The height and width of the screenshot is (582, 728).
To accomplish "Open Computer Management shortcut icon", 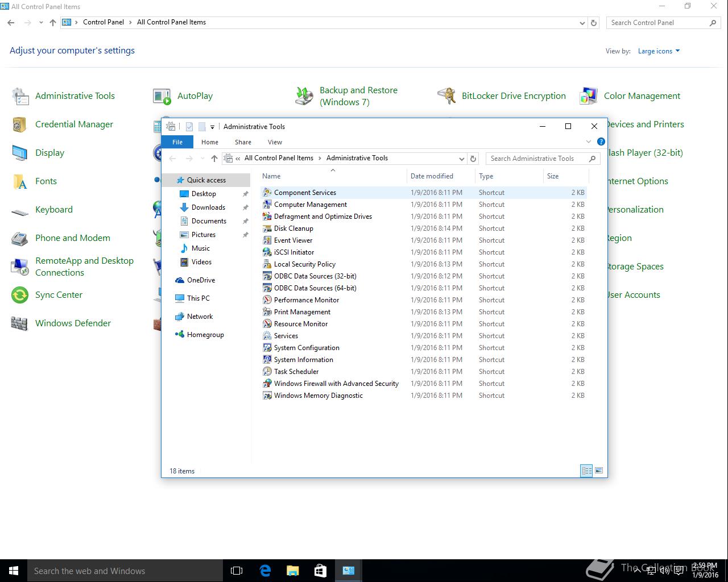I will coord(267,205).
